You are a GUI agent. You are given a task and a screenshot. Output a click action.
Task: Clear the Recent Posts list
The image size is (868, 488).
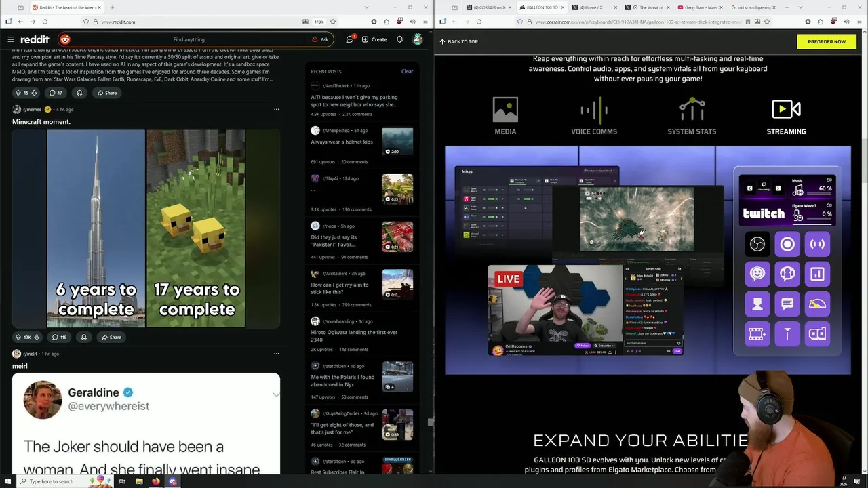(407, 71)
